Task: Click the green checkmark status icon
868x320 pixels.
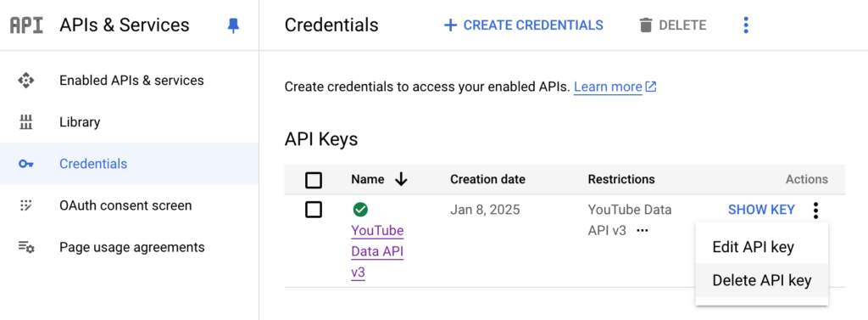Action: coord(360,210)
